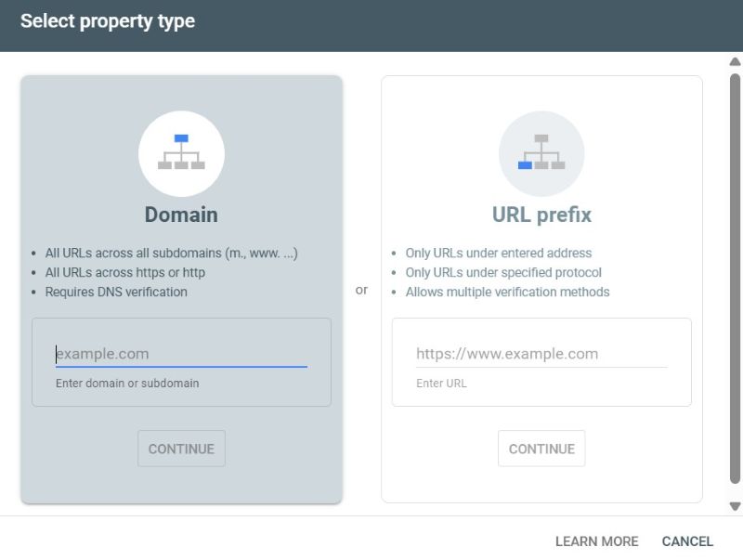Focus the example.com domain input field
This screenshot has width=743, height=560.
(x=182, y=353)
